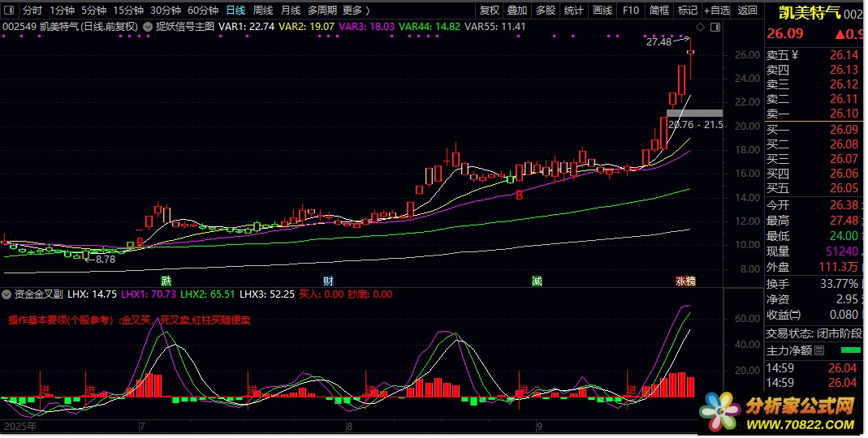Toggle the 复权 price adjustment button
Screen dimensions: 868x438
click(490, 11)
